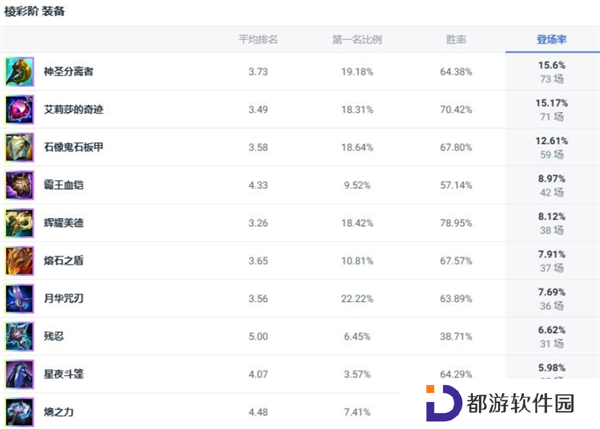Sort by 平均排名 column header

(258, 39)
